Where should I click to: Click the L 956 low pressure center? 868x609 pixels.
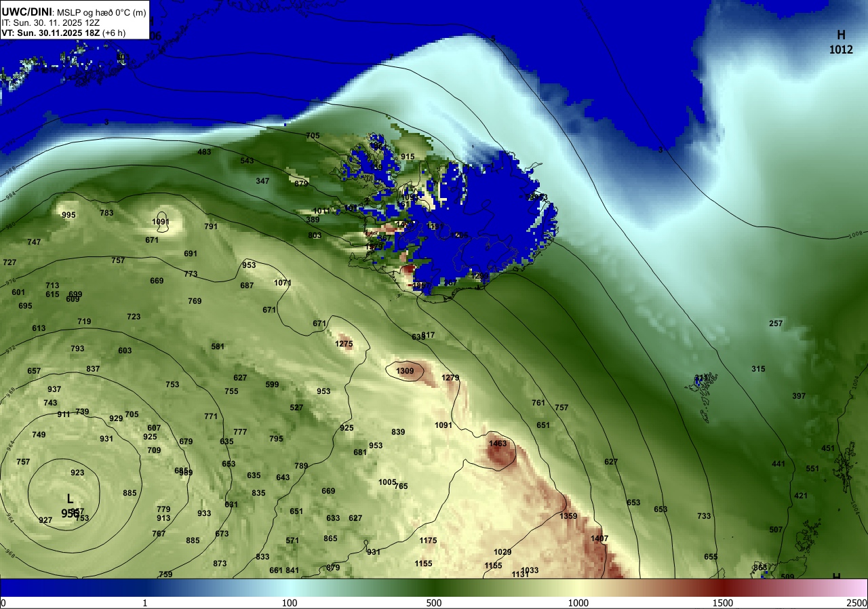[71, 506]
